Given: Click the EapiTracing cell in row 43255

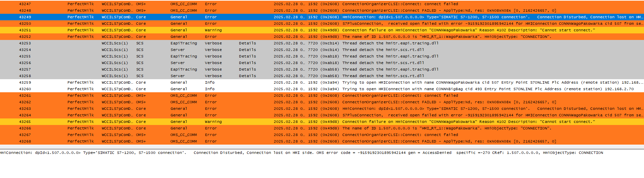Looking at the screenshot, I should pyautogui.click(x=184, y=56).
